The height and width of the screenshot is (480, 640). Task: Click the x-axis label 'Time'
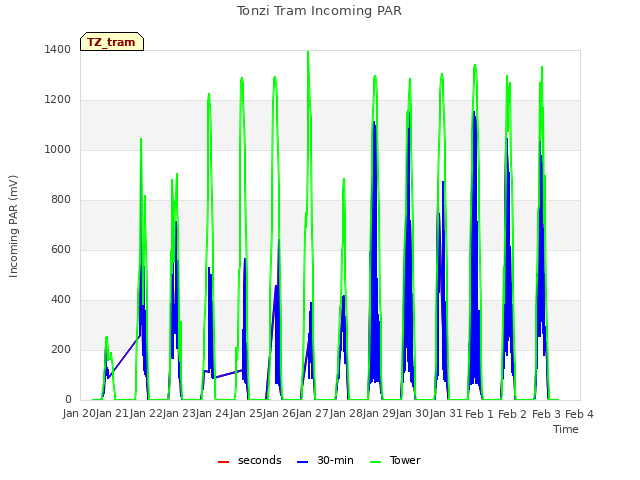(566, 429)
